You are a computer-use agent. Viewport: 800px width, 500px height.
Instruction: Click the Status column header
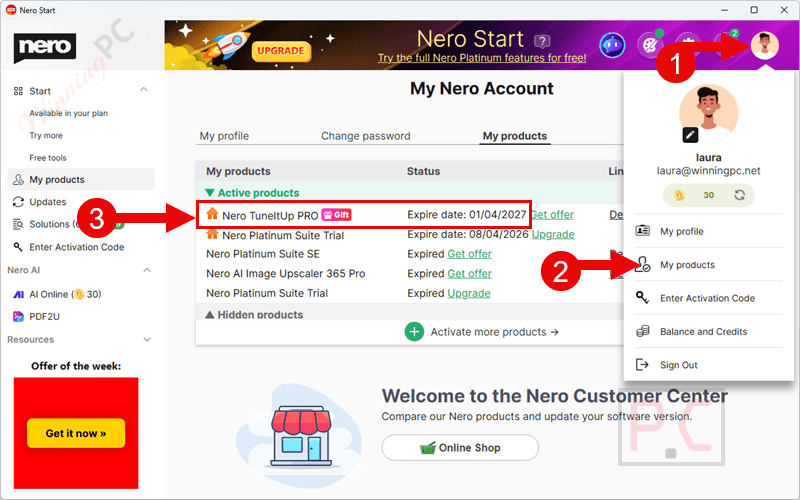[x=423, y=171]
